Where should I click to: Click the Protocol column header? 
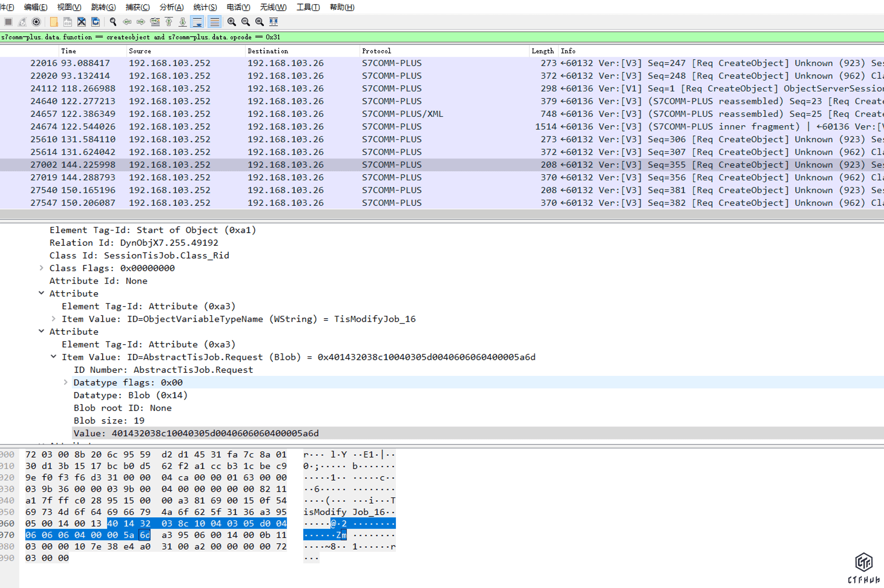tap(376, 51)
